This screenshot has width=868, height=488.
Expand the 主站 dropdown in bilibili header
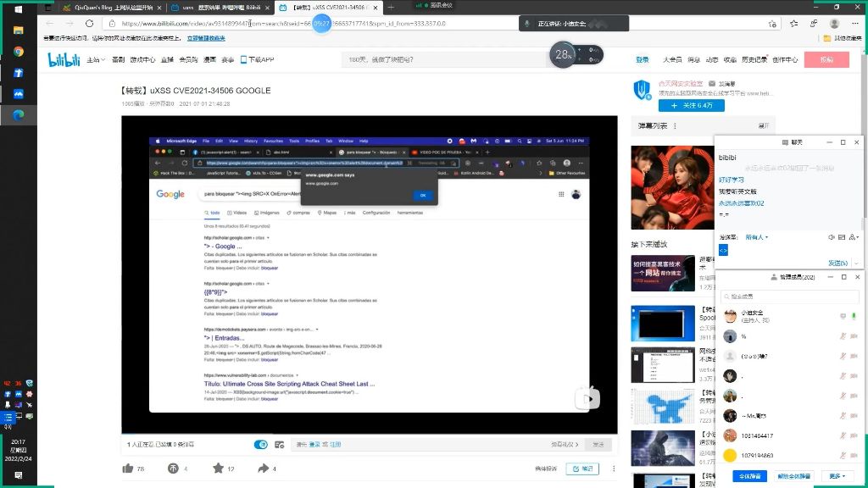[x=96, y=60]
